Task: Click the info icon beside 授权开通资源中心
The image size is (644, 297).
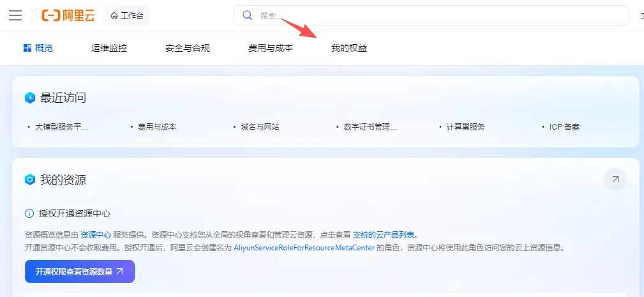Action: click(29, 213)
